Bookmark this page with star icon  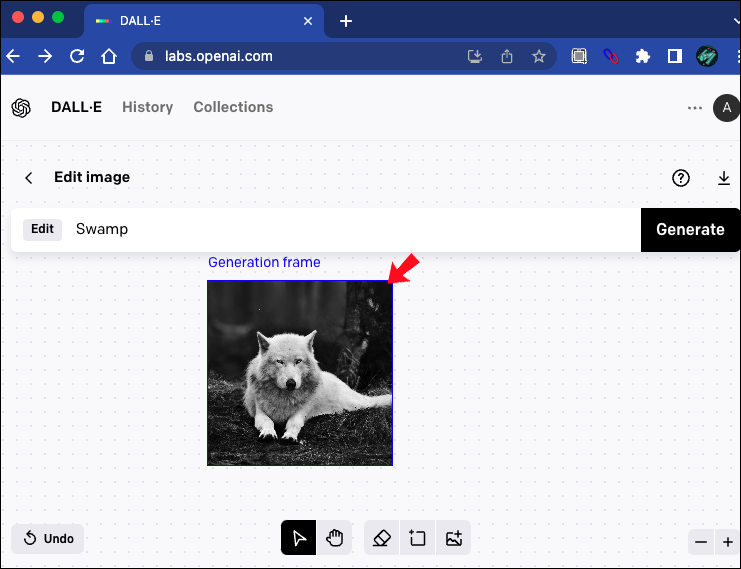(539, 57)
